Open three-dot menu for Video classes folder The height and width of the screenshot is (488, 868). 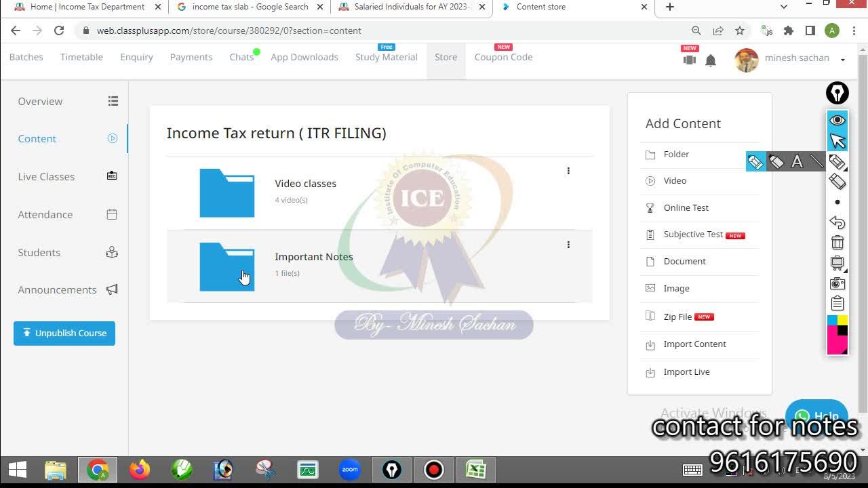(x=568, y=171)
